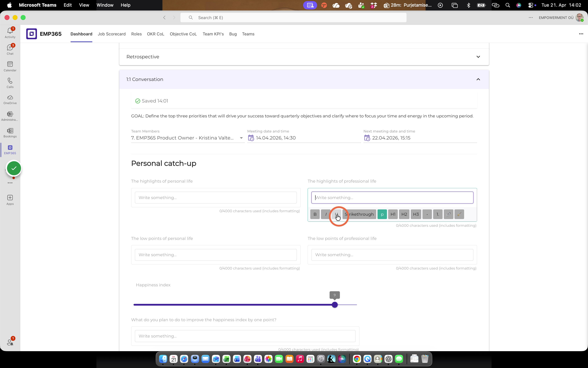
Task: Click the Teams search box
Action: [293, 18]
